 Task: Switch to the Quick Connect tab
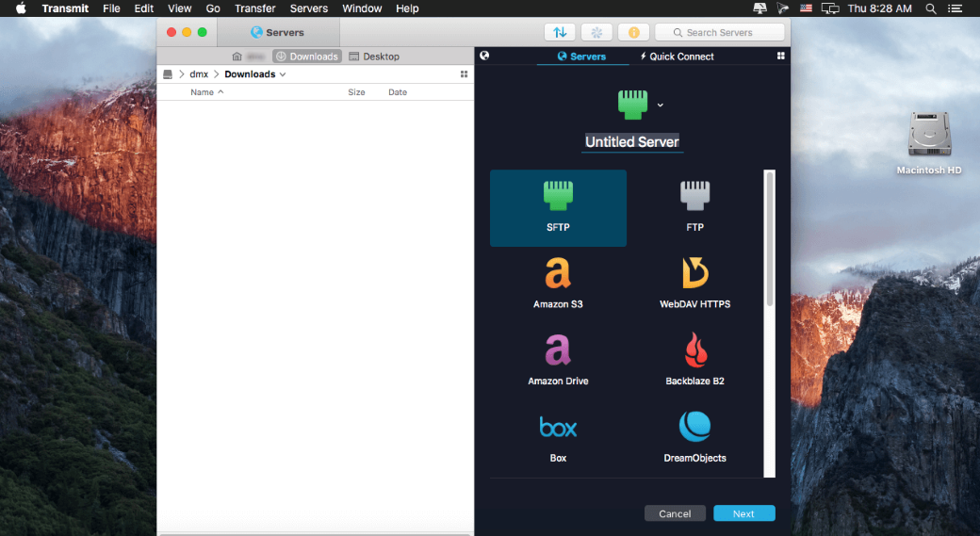coord(677,57)
